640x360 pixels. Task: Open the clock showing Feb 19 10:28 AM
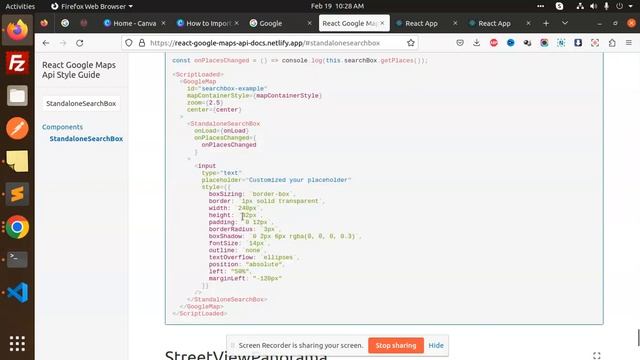point(337,6)
